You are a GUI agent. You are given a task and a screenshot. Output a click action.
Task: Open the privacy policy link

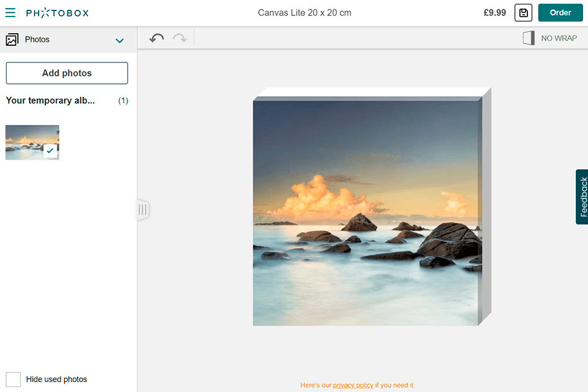[353, 385]
